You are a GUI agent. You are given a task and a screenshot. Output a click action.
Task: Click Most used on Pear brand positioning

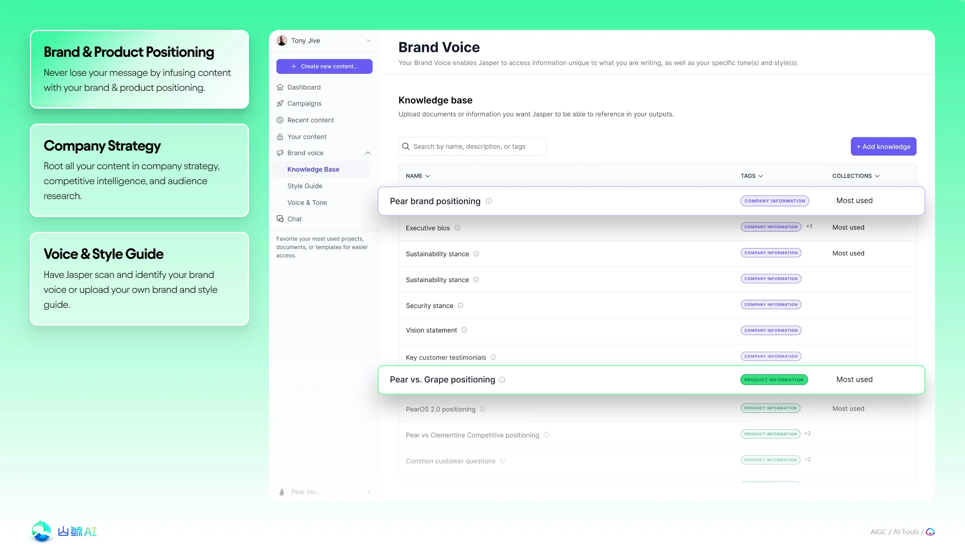click(x=855, y=201)
